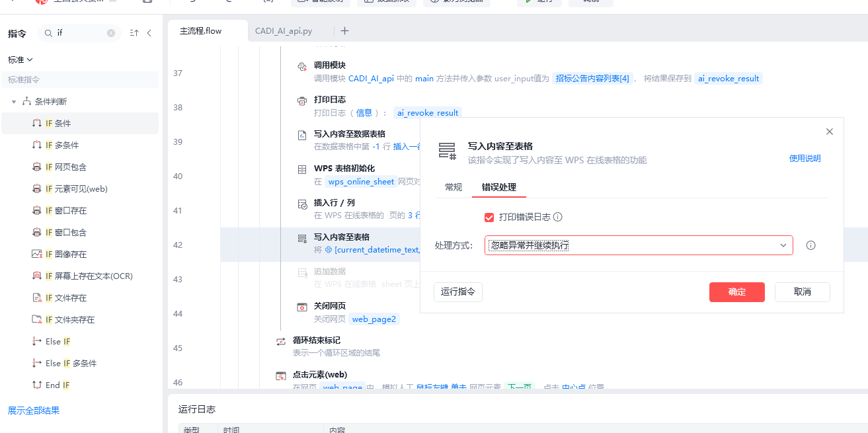Click the IF 窗口存在 command icon
Image resolution: width=868 pixels, height=433 pixels.
(x=37, y=211)
